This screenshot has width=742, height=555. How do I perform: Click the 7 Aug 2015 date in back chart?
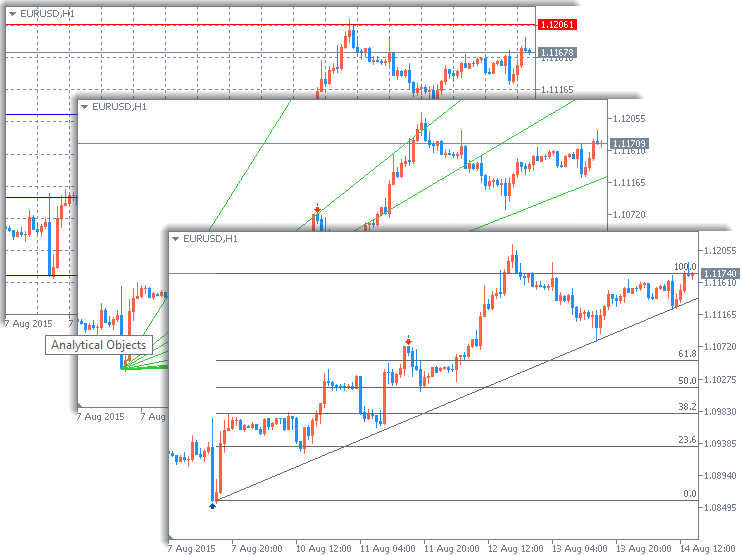(28, 324)
